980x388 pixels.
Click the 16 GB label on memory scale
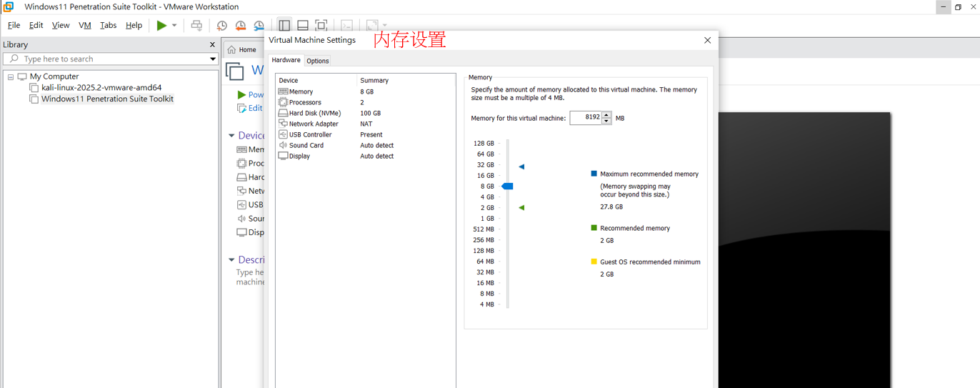tap(486, 176)
